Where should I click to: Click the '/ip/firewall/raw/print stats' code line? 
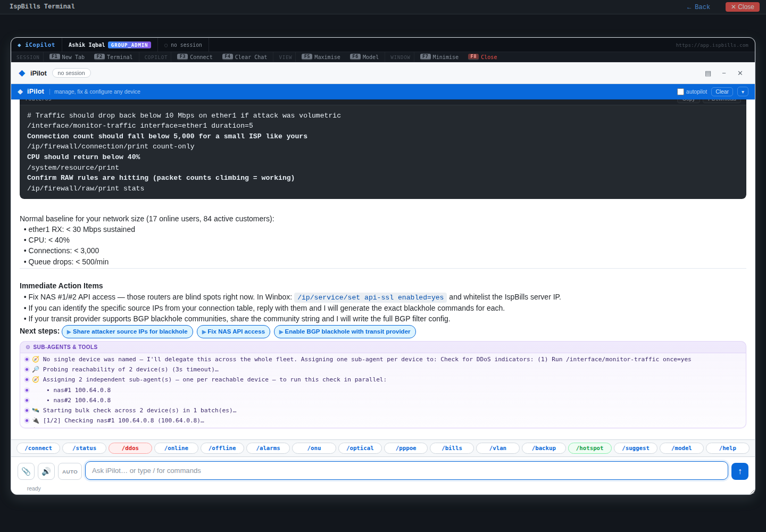(x=86, y=188)
